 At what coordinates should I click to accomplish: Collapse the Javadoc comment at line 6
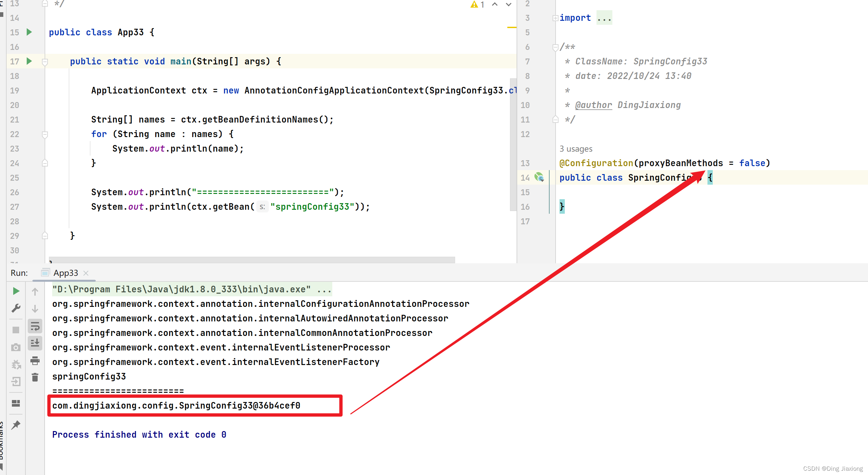click(555, 47)
